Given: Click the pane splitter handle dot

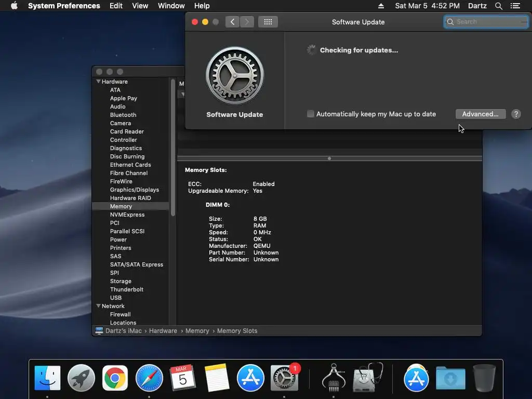Looking at the screenshot, I should click(329, 158).
